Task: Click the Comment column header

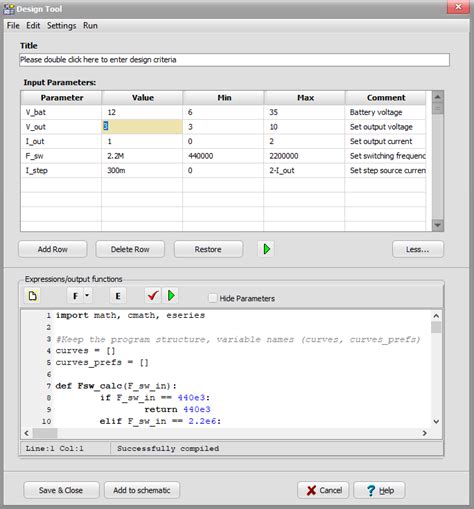Action: click(x=386, y=98)
